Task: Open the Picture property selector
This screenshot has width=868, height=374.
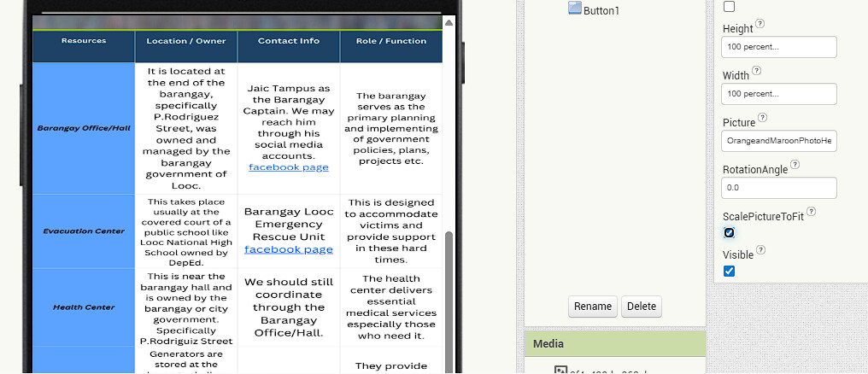Action: click(x=779, y=141)
